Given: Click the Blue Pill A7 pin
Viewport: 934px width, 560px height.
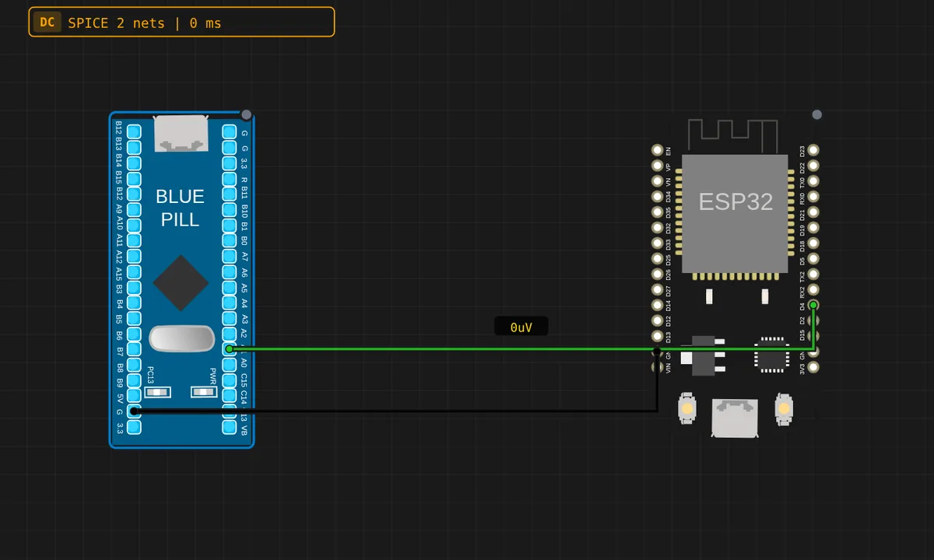Looking at the screenshot, I should [x=229, y=256].
